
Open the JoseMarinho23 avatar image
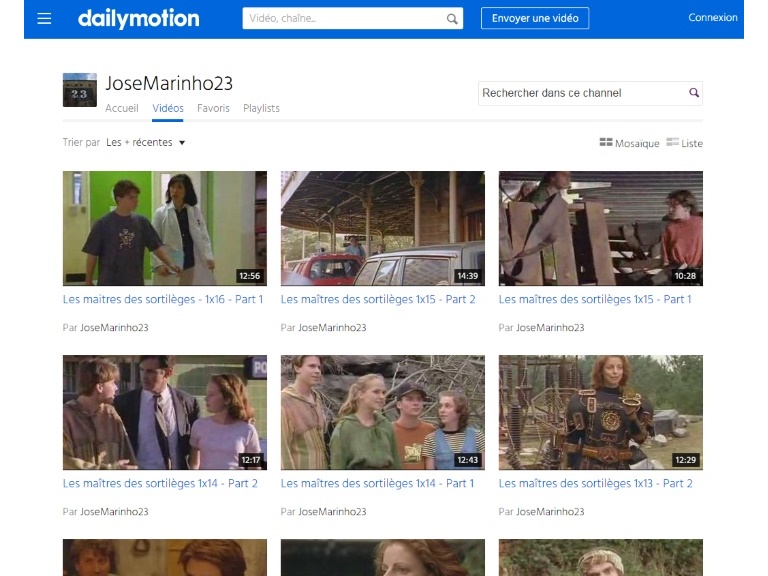click(x=80, y=90)
